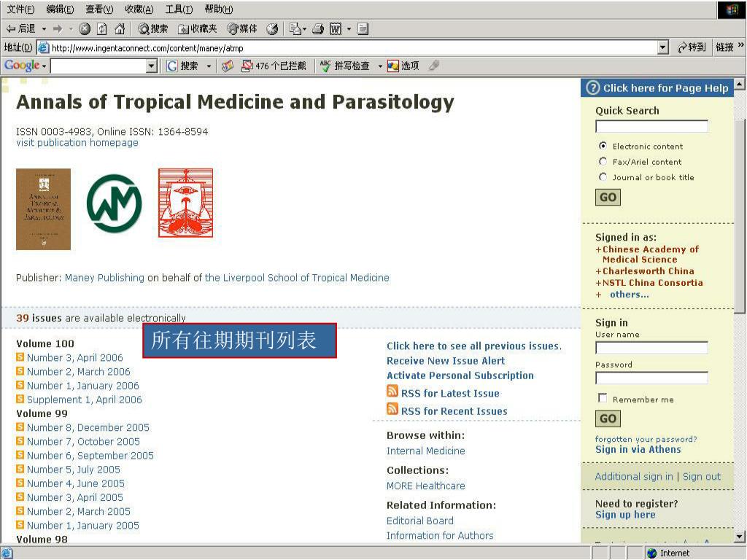
Task: Click the Password input field
Action: 651,378
